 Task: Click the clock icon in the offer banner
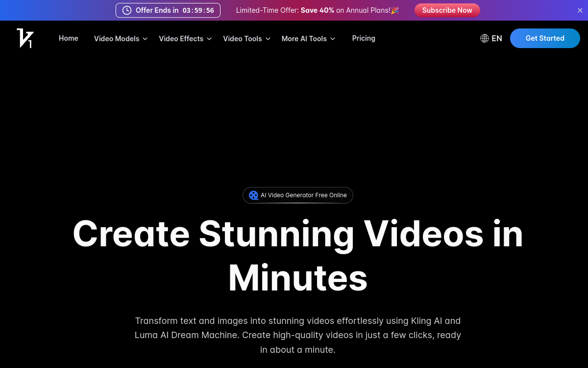pos(126,10)
